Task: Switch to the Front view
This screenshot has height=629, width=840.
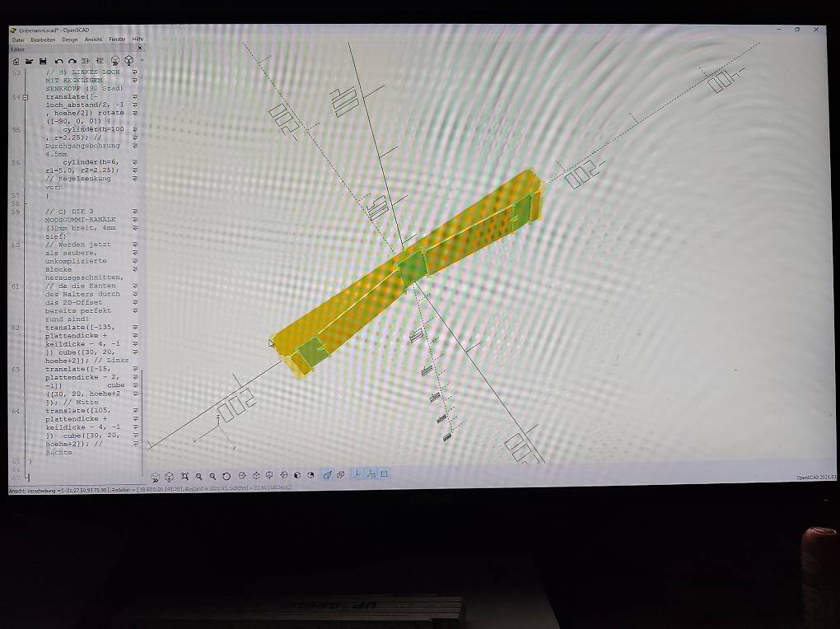Action: pos(297,475)
